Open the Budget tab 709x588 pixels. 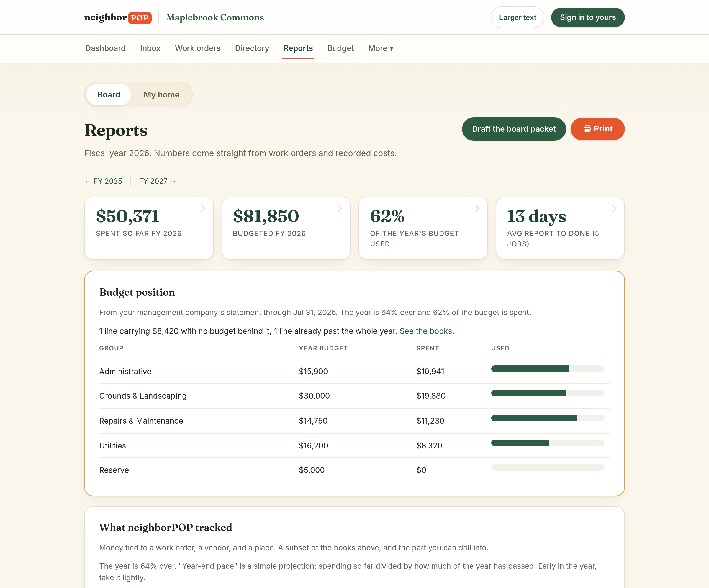click(340, 48)
